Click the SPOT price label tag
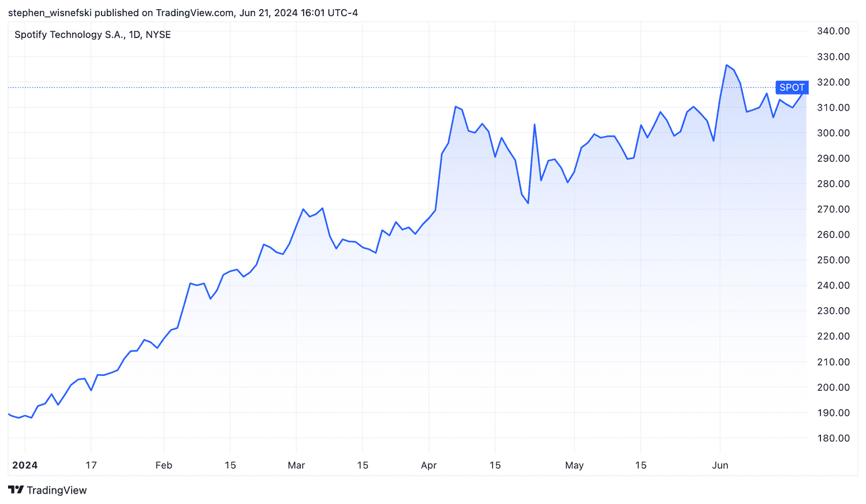The image size is (866, 504). tap(792, 88)
